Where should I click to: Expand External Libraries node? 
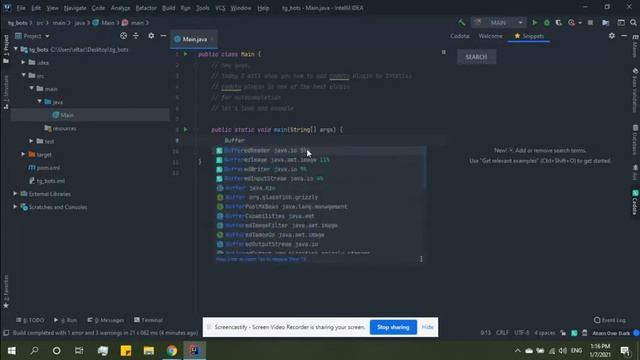(15, 193)
